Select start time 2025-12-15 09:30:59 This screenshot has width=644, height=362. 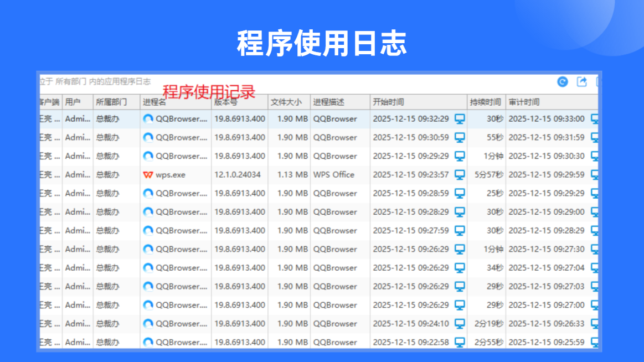click(x=411, y=137)
